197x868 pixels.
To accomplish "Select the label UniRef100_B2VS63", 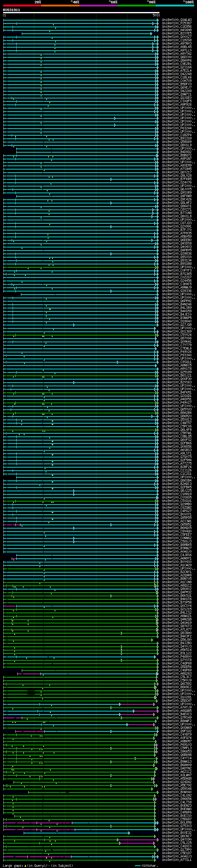I will pos(177,382).
